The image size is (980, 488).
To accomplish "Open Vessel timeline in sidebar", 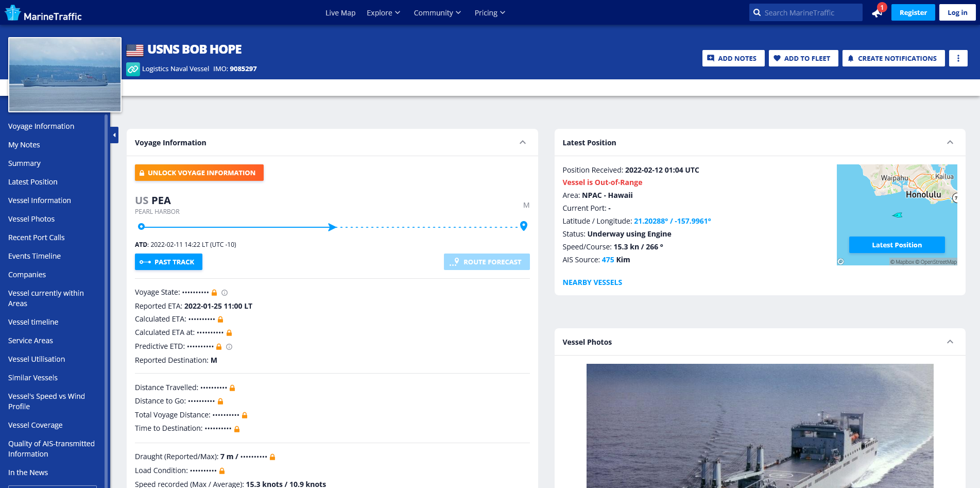I will pyautogui.click(x=33, y=322).
